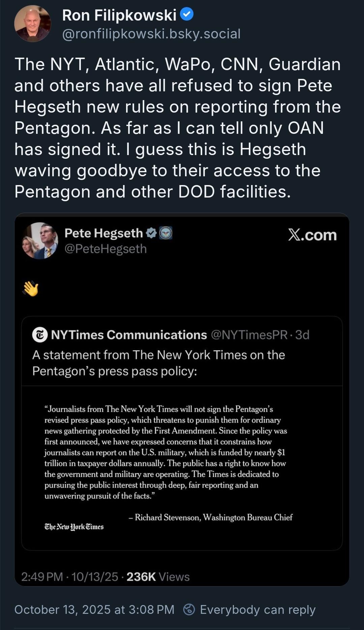
Task: Open the @ronfilipkowski.bsky.social handle
Action: click(151, 34)
